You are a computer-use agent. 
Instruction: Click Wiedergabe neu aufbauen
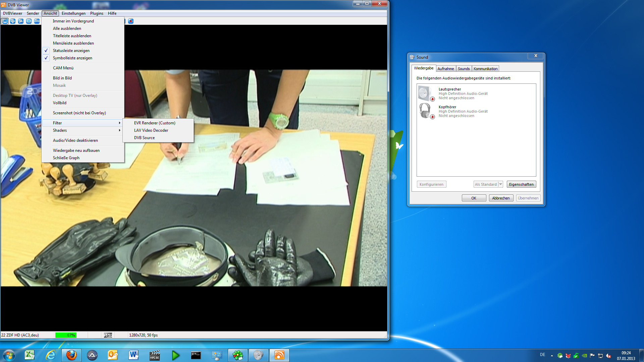click(x=83, y=150)
